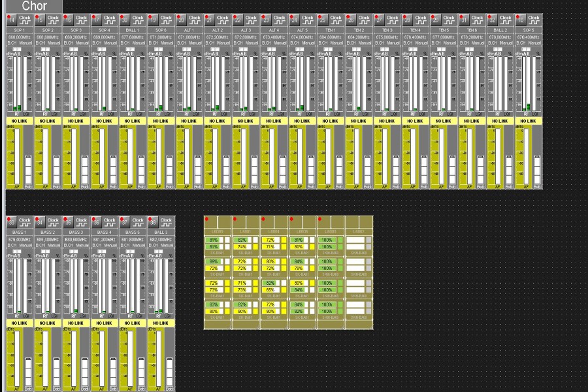
Task: Click the Clock icon on SOP 1 channel
Action: pos(25,20)
